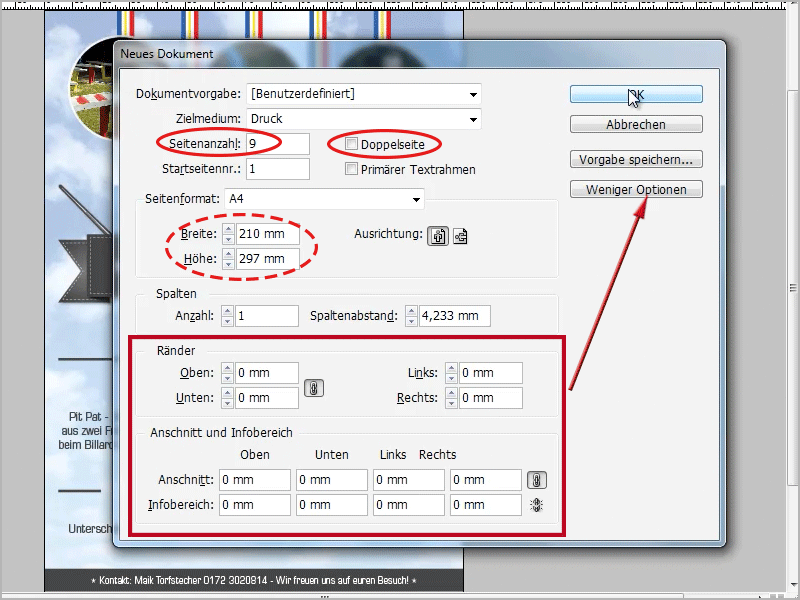Decrease Ränder Unten with down arrow

point(228,403)
